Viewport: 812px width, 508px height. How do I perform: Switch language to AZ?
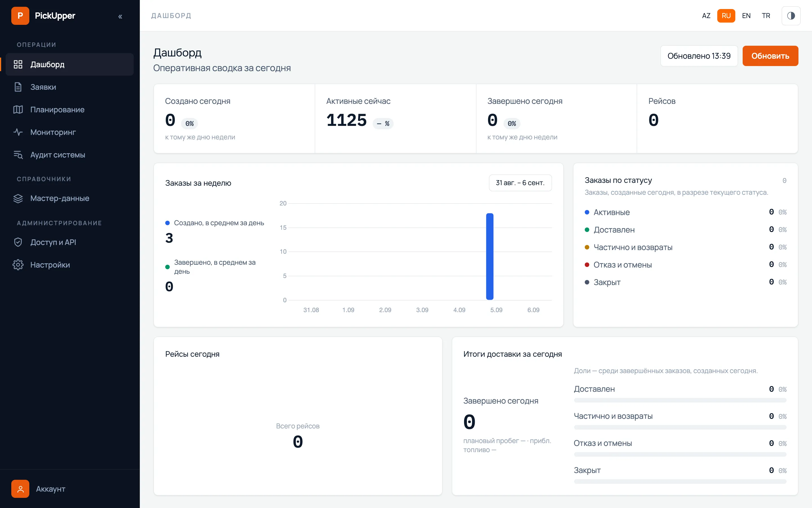pyautogui.click(x=706, y=16)
